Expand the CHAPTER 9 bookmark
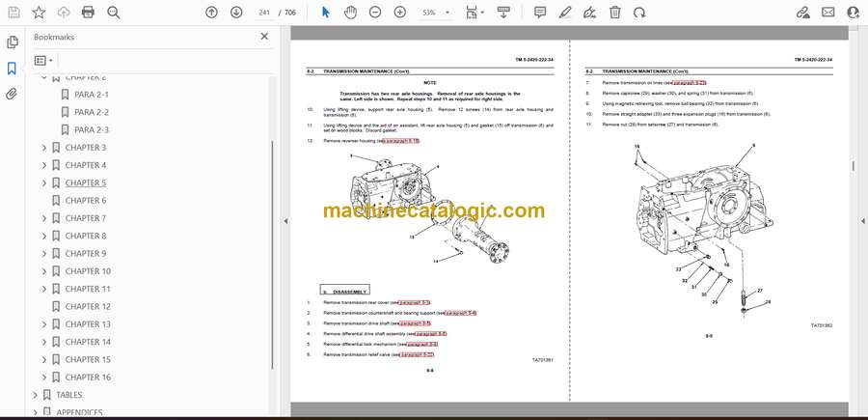The image size is (868, 420). point(44,254)
